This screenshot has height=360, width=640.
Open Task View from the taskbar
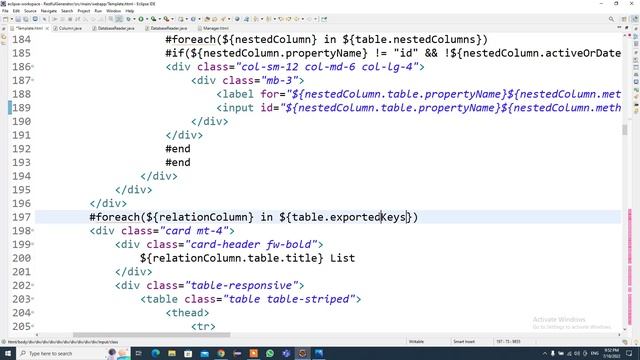click(x=139, y=353)
